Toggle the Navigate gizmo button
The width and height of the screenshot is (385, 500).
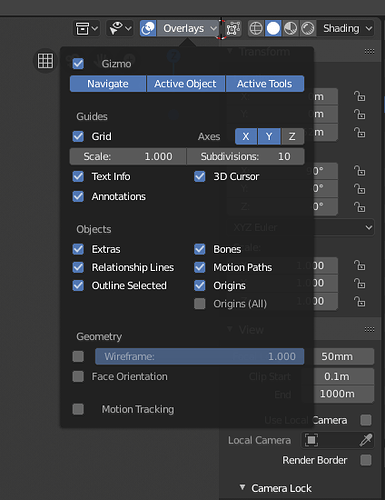(x=108, y=83)
